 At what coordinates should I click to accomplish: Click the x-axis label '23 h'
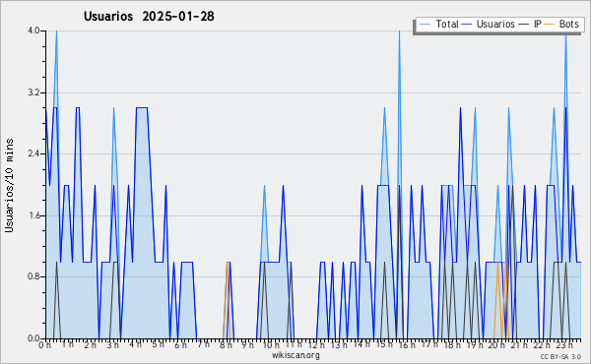click(564, 345)
